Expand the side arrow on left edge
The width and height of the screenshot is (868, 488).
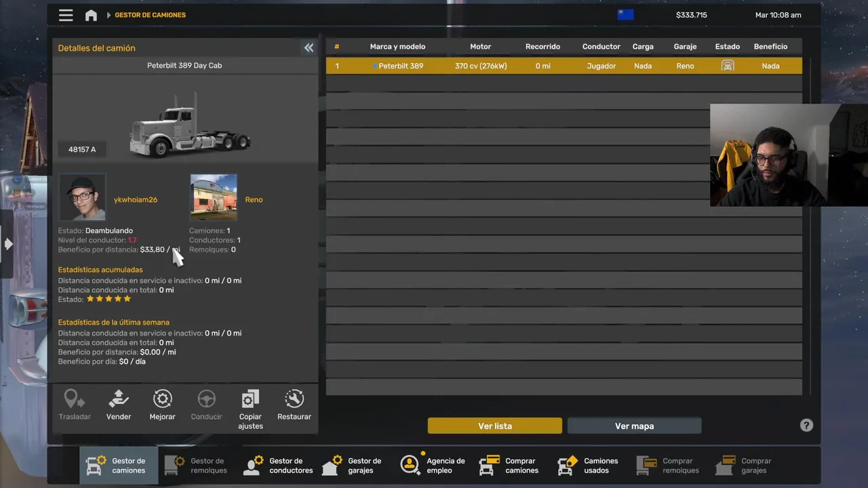7,244
